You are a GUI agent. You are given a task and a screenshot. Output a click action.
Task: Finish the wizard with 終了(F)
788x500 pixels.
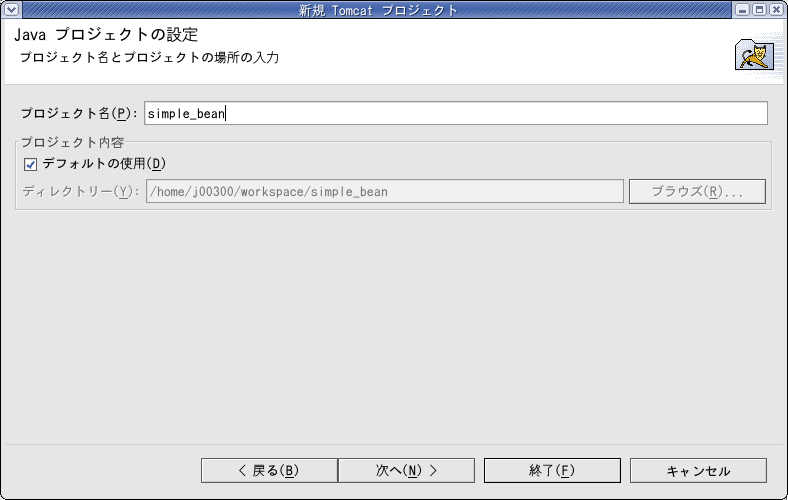pyautogui.click(x=552, y=470)
